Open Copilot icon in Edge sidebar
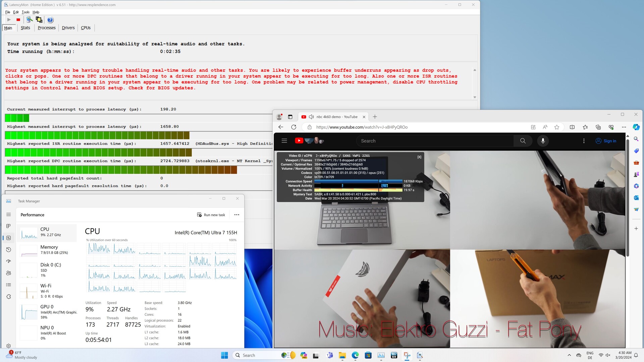Image resolution: width=644 pixels, height=362 pixels. coord(636,127)
